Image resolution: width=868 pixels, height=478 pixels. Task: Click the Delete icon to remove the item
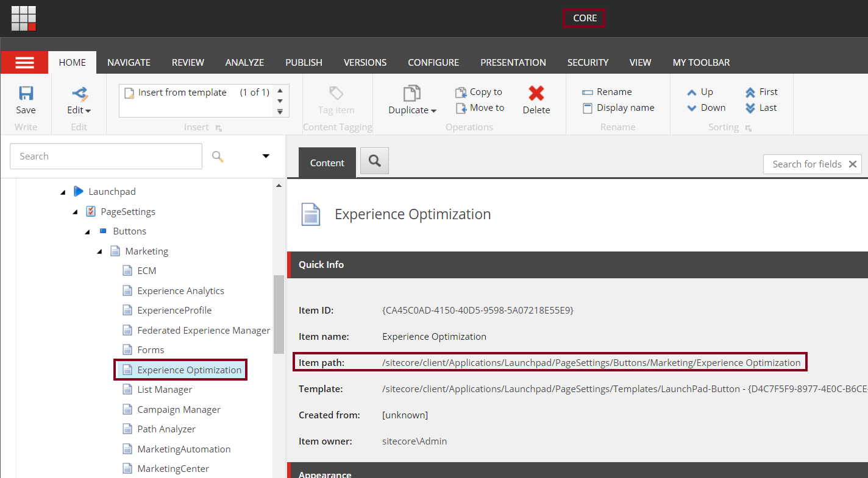pyautogui.click(x=536, y=99)
